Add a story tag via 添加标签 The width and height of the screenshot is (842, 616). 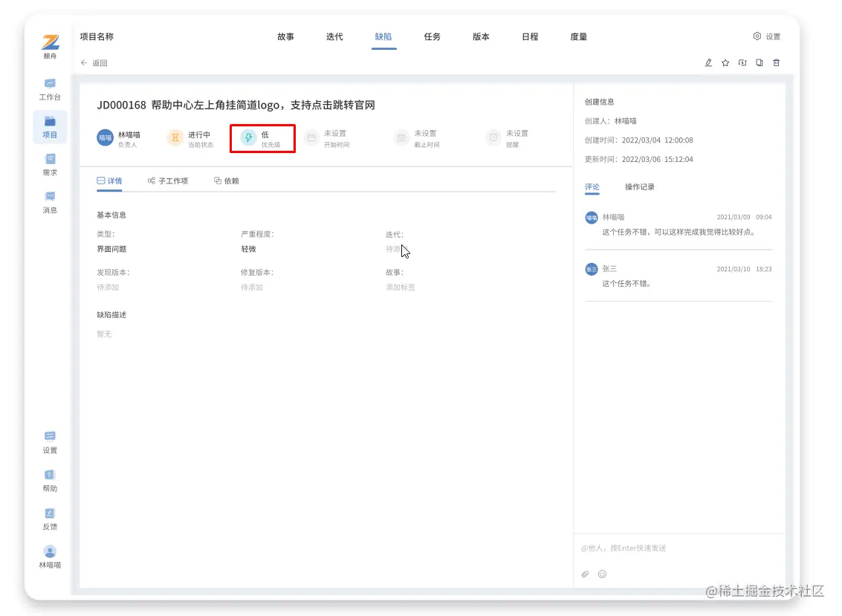pyautogui.click(x=401, y=287)
